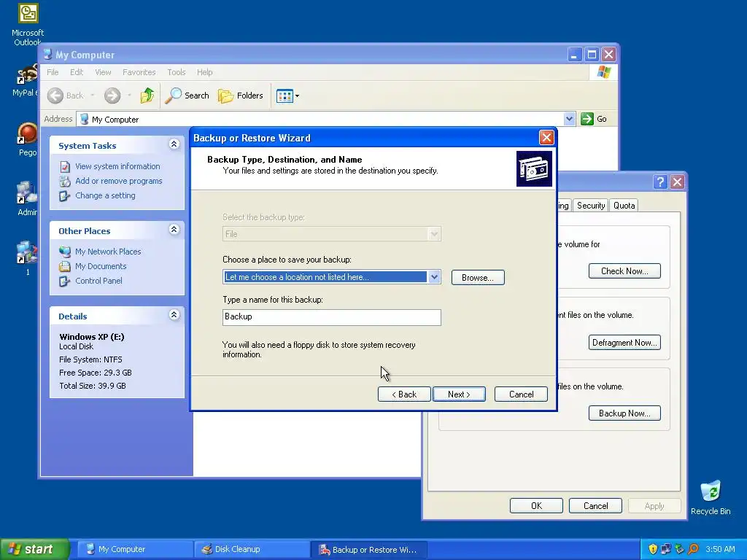Click the Browse... button
The image size is (747, 560).
coord(478,278)
